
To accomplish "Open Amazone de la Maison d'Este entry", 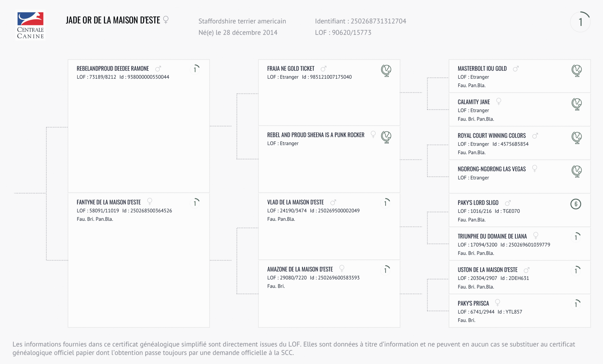I will 300,269.
